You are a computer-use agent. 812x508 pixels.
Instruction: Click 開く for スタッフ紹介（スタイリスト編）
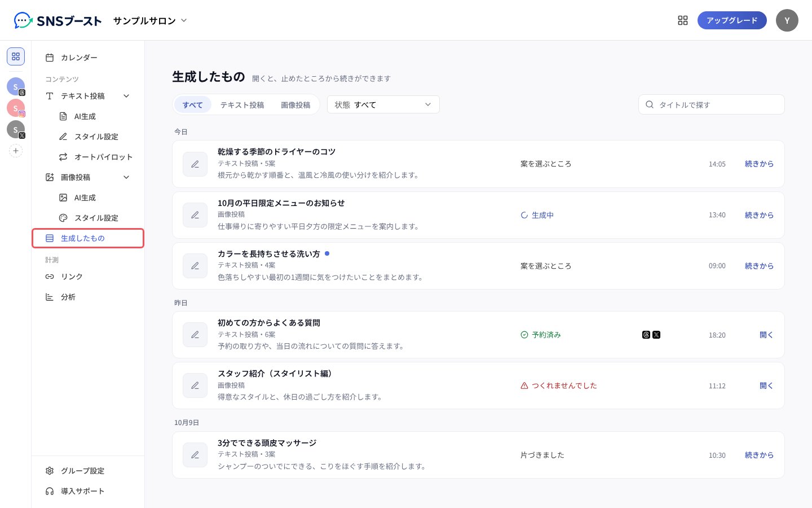tap(766, 386)
